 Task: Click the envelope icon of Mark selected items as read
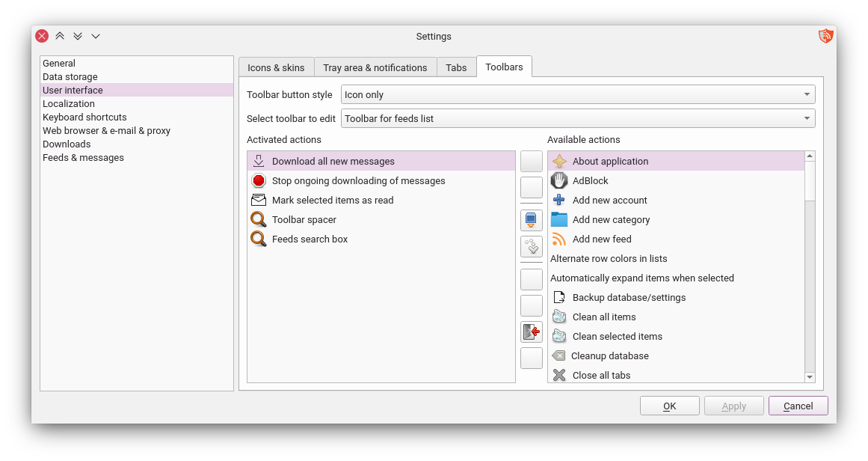click(x=259, y=200)
